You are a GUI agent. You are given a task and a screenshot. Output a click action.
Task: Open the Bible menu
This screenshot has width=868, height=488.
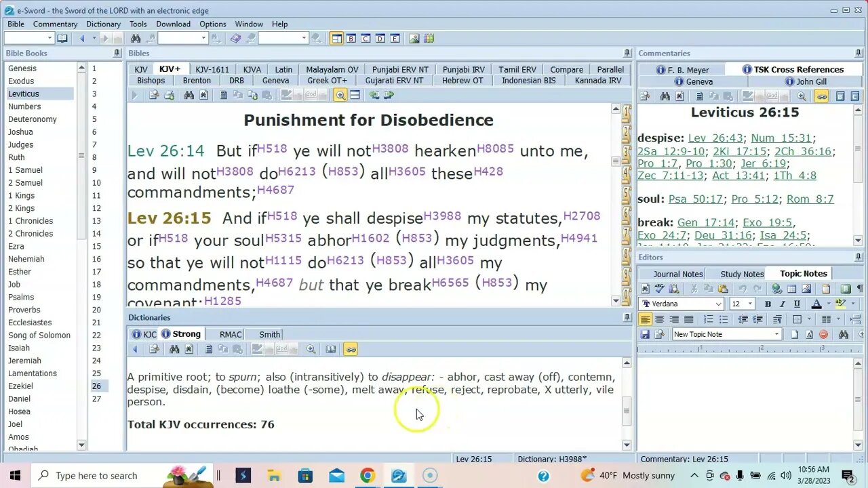pyautogui.click(x=16, y=24)
